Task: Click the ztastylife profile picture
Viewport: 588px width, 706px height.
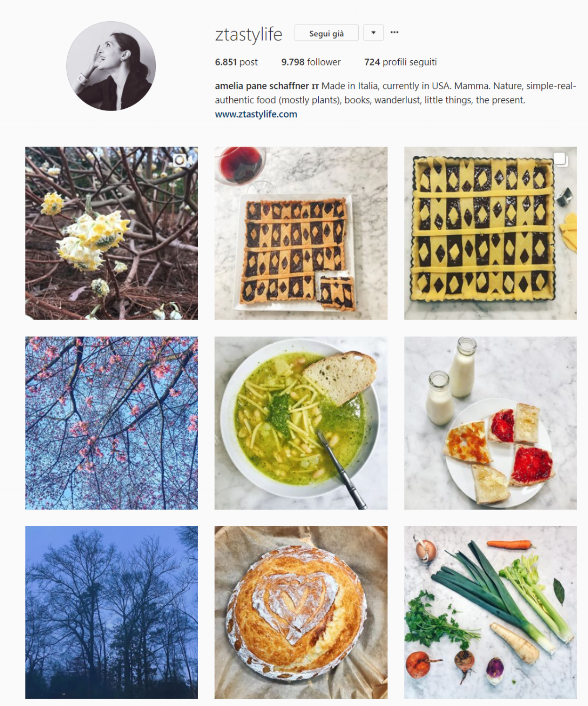Action: [x=111, y=66]
